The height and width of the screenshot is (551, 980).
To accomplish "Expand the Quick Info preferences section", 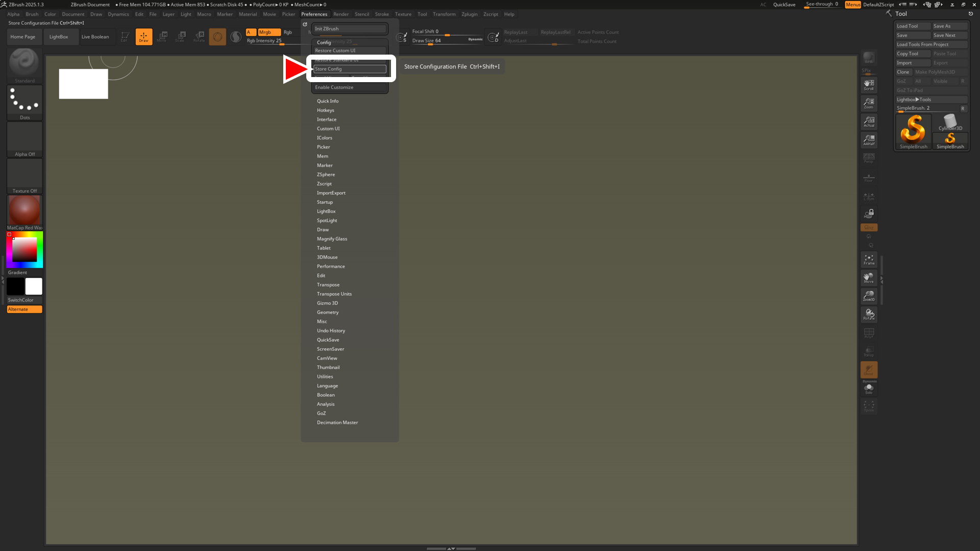I will click(328, 101).
